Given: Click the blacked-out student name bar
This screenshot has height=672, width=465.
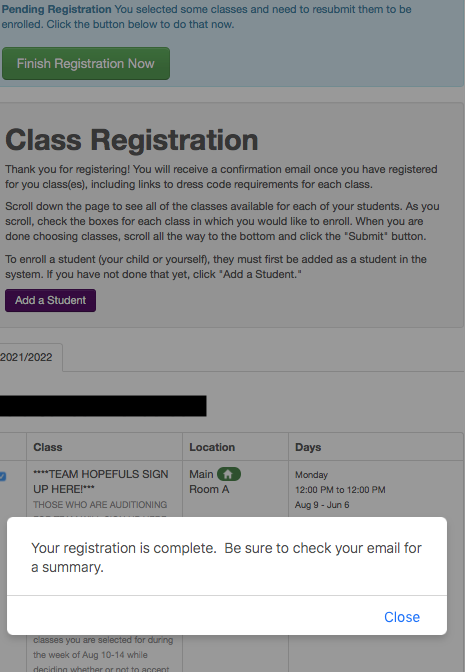Looking at the screenshot, I should pos(103,406).
